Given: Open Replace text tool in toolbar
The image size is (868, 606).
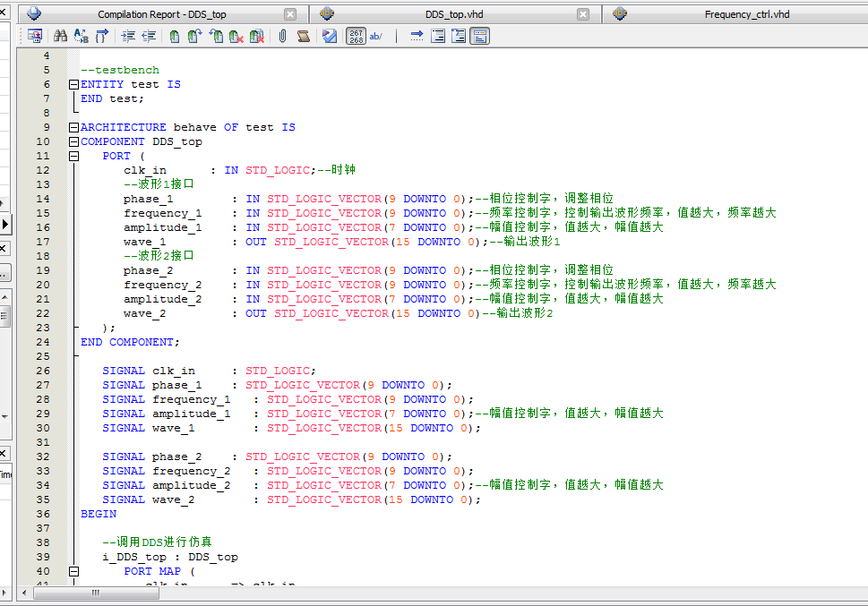Looking at the screenshot, I should 81,36.
